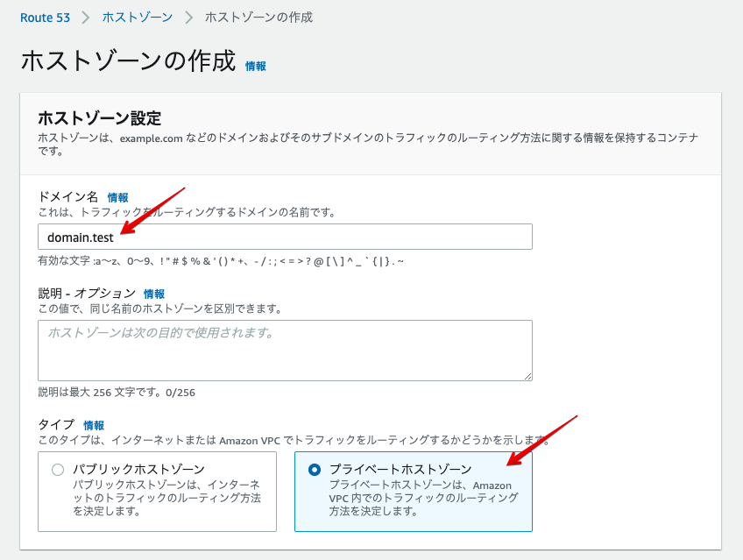The height and width of the screenshot is (560, 743).
Task: Click the breadcrumb chevron after Route 53
Action: pyautogui.click(x=84, y=17)
